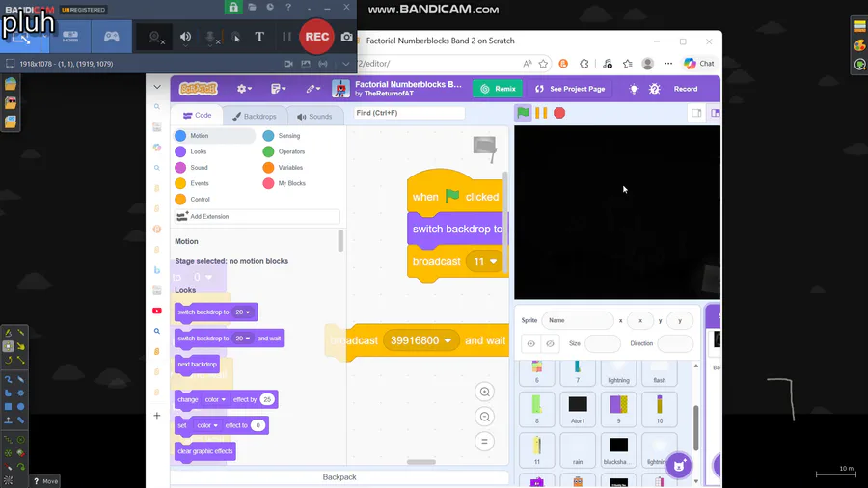The width and height of the screenshot is (868, 488).
Task: Switch to the Code tab
Action: coord(198,116)
